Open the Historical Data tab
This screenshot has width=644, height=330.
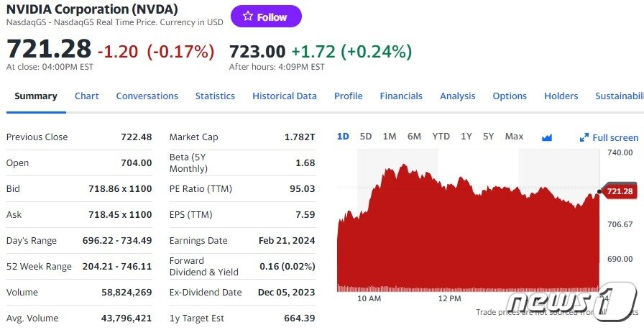pos(284,96)
